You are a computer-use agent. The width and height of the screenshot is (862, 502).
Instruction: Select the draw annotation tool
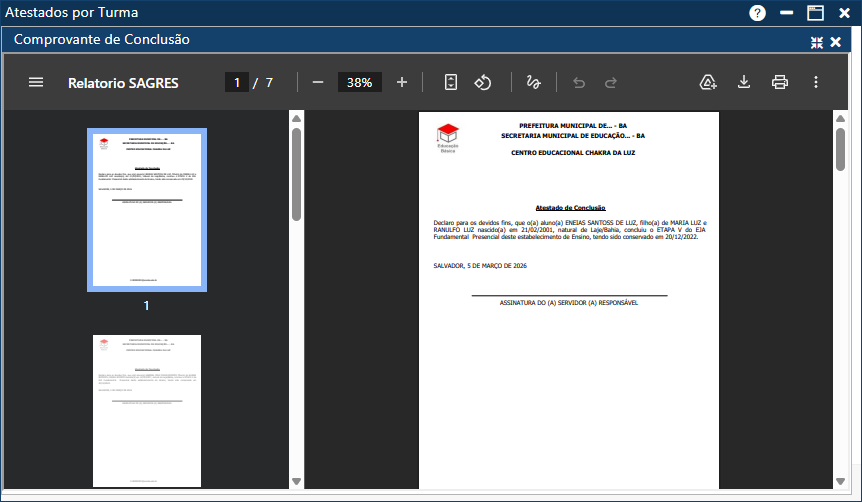(534, 82)
